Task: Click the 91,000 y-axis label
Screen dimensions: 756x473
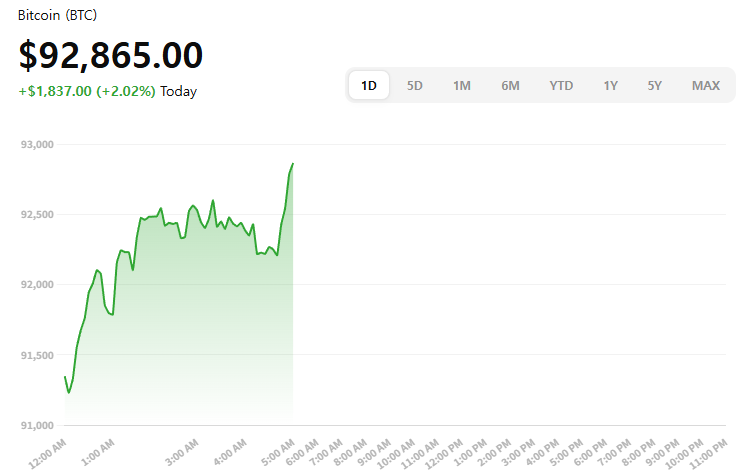Action: pyautogui.click(x=35, y=425)
